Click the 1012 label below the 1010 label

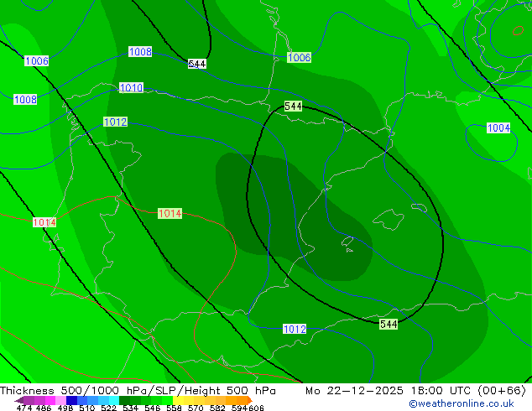coord(115,122)
